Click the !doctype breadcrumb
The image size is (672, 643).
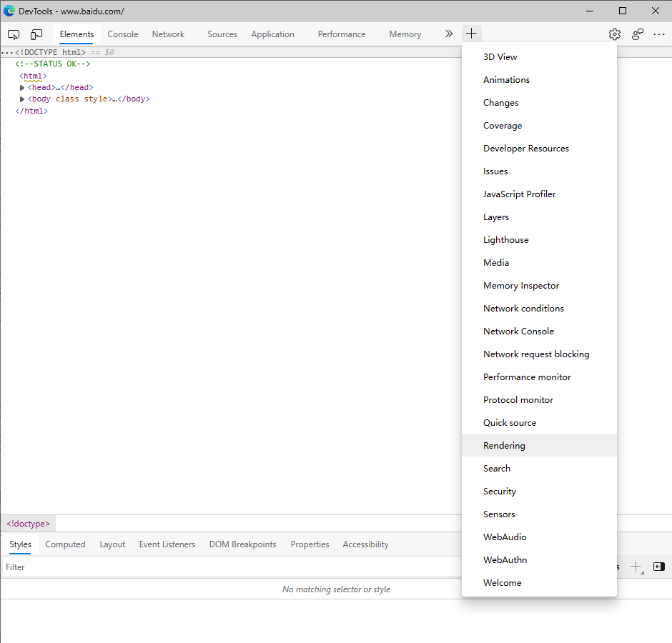click(28, 524)
